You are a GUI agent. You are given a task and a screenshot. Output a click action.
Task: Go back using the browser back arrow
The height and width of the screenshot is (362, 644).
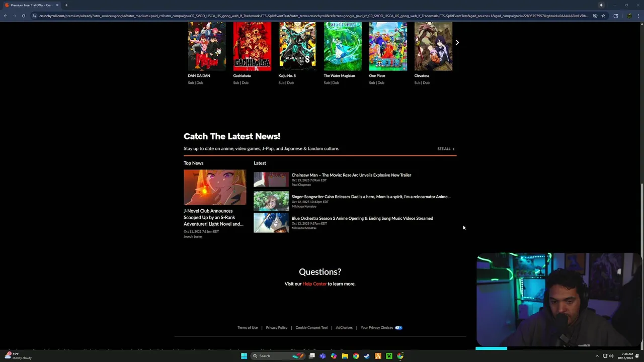click(6, 16)
